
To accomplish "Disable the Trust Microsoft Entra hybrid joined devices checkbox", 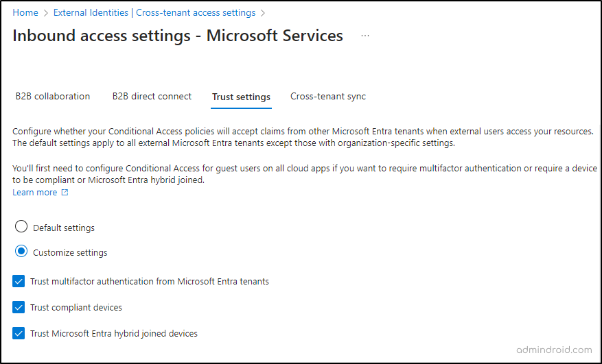I will [x=19, y=333].
